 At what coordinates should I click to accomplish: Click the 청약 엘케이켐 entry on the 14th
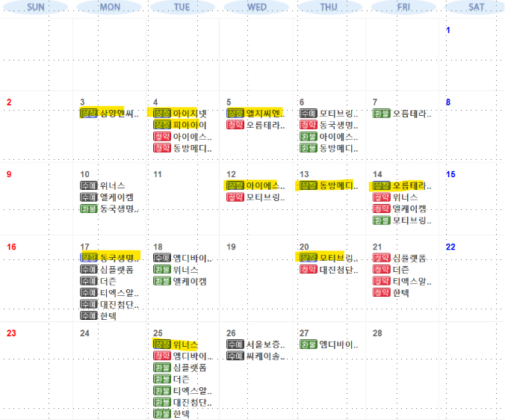400,209
